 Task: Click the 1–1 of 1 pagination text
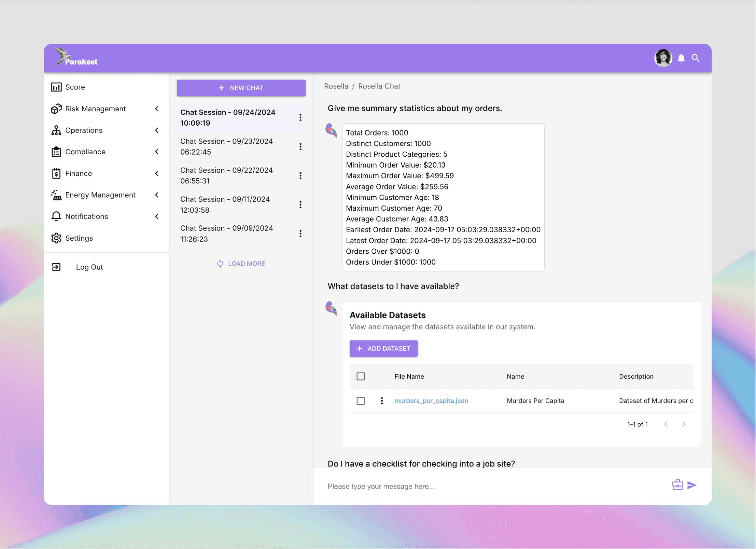pyautogui.click(x=637, y=424)
